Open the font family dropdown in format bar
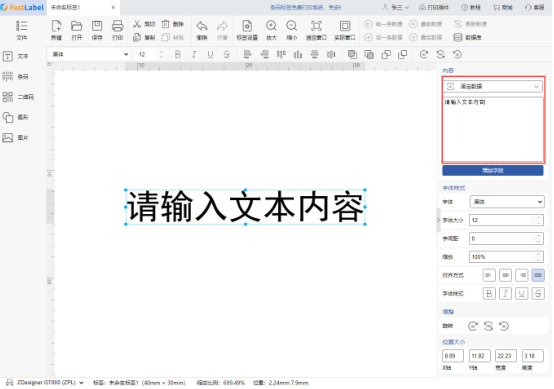The width and height of the screenshot is (554, 389). [x=89, y=54]
